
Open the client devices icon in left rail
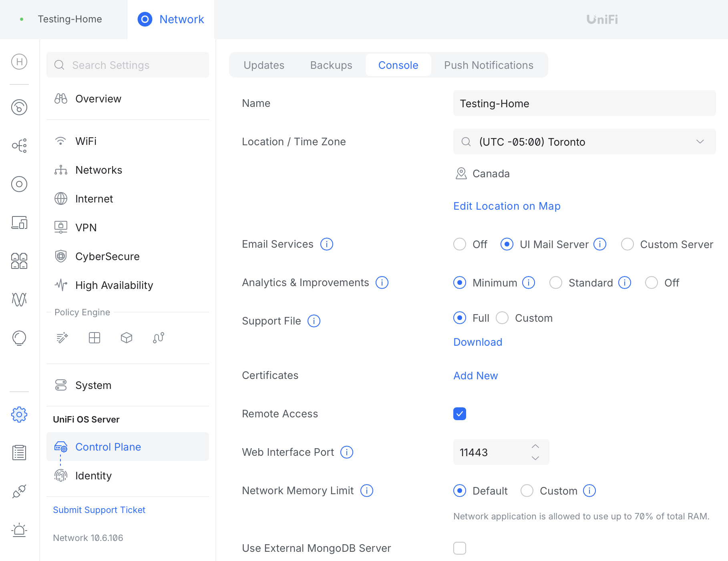pos(19,222)
